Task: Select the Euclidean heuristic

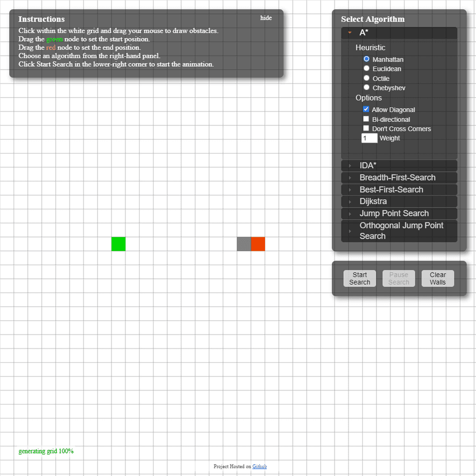Action: [x=366, y=68]
